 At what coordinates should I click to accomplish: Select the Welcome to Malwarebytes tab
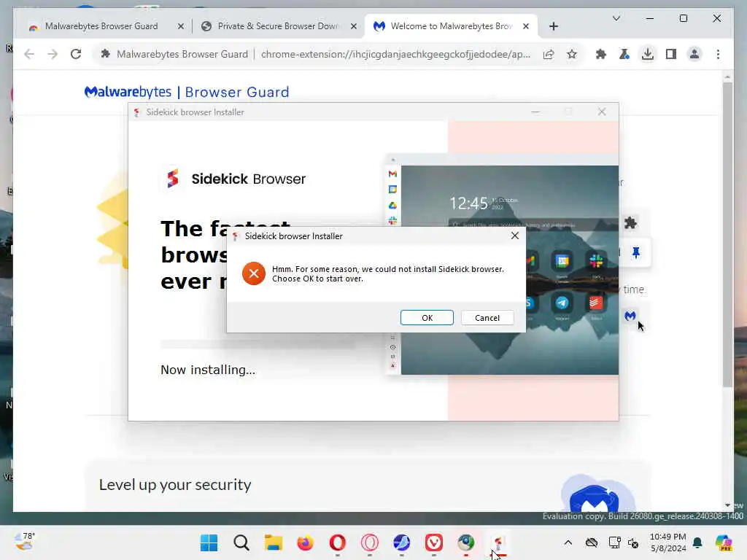pos(451,26)
